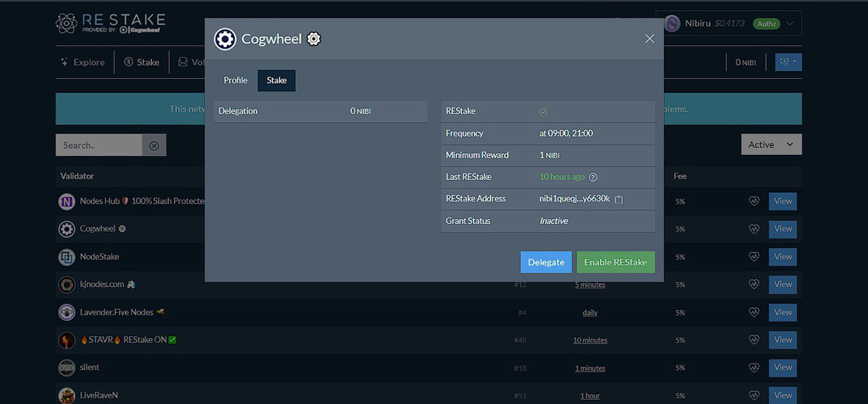Select the Stake tab in dialog
The image size is (868, 404).
276,80
